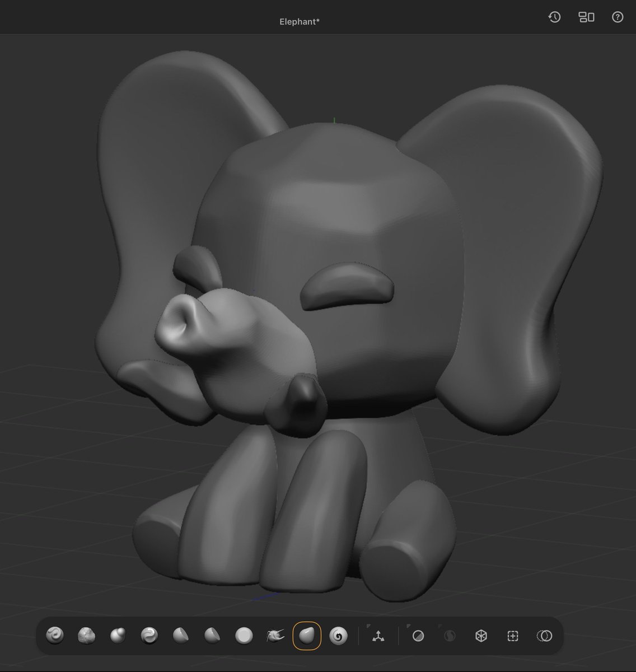Open the dashed square plus selection icon
Screen dimensions: 636x672
[512, 636]
